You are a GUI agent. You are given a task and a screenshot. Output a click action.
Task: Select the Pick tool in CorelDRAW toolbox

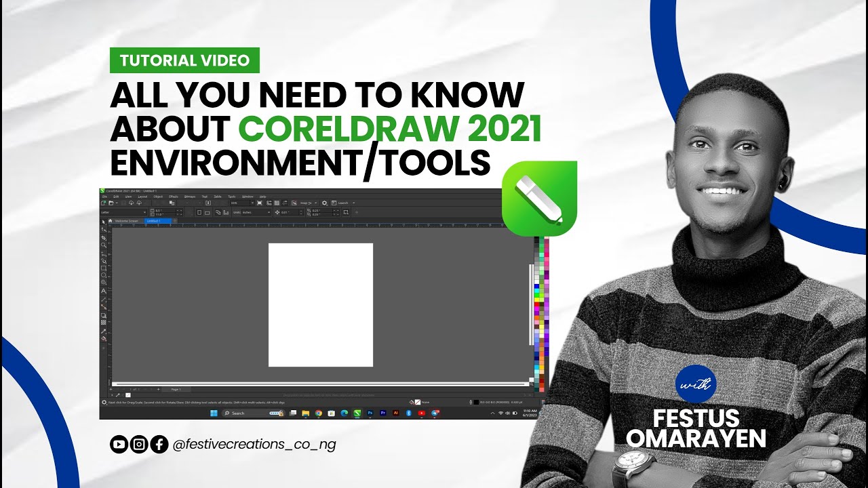point(104,222)
